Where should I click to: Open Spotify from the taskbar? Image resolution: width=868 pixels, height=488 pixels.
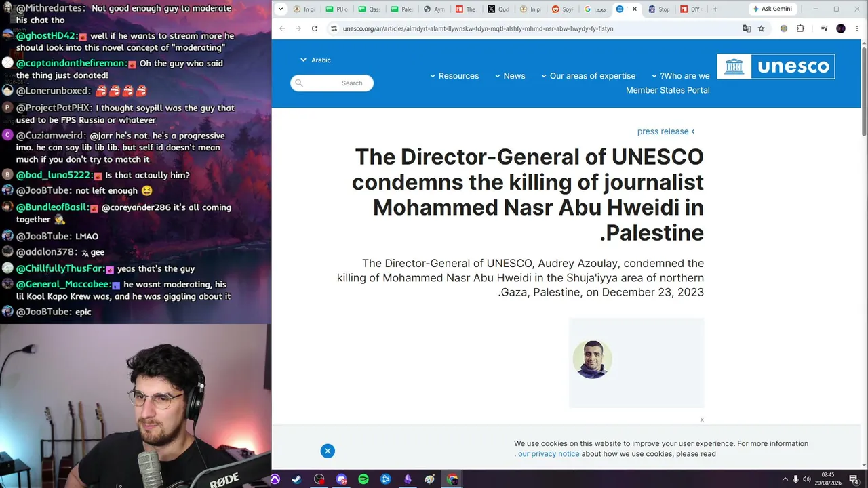click(363, 479)
